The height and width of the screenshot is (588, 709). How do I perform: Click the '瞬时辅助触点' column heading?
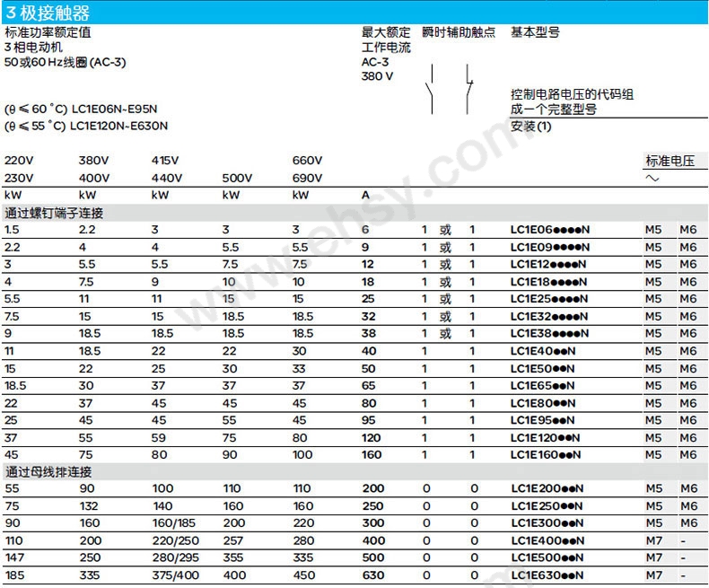(459, 32)
